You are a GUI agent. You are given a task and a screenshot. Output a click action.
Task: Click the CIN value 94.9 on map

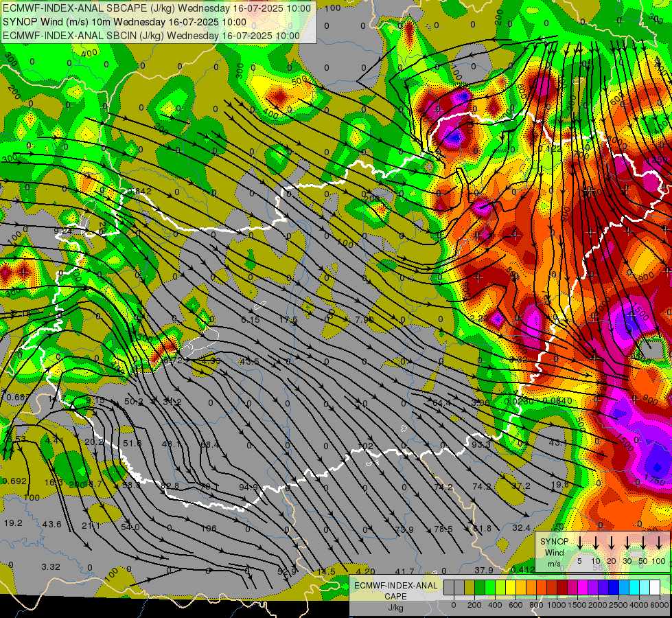[248, 488]
